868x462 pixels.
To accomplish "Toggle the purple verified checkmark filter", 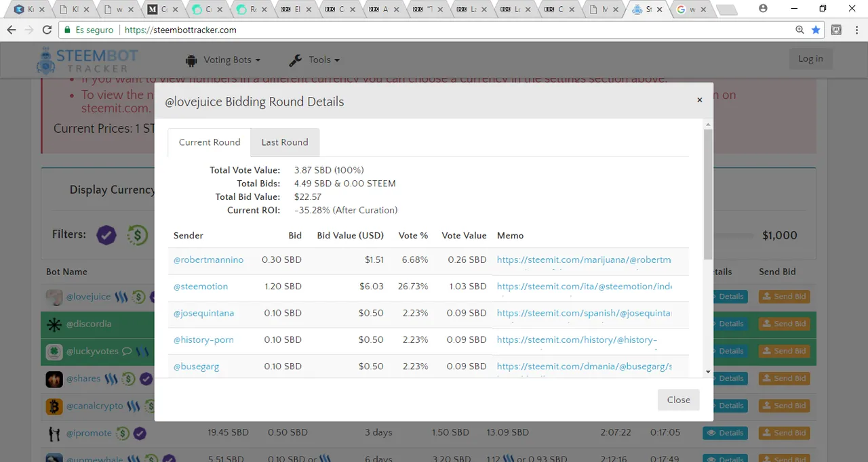I will [106, 235].
